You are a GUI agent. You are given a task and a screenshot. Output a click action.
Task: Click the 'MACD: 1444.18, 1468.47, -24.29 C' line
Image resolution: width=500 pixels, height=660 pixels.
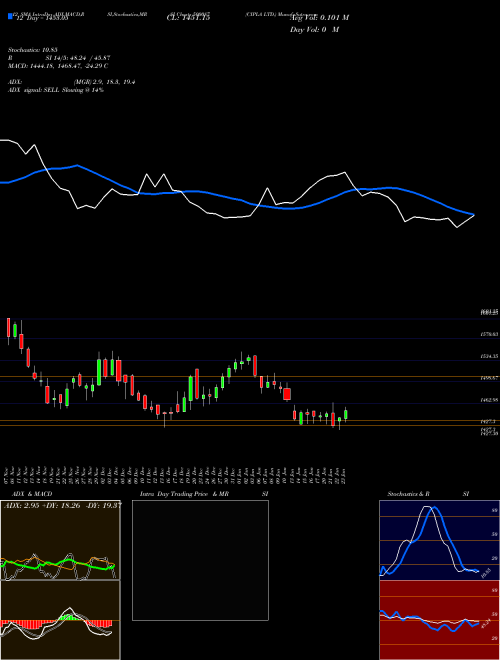(58, 66)
